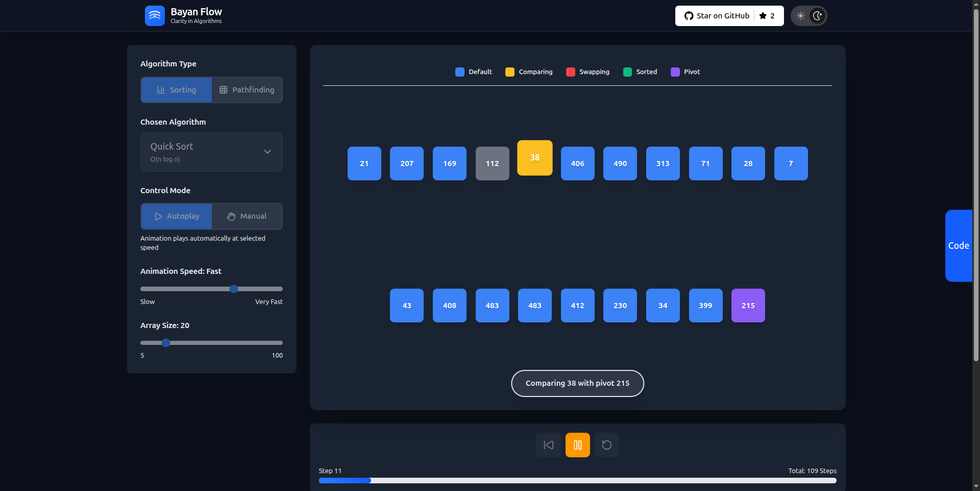Open the Chosen Algorithm dropdown

pyautogui.click(x=211, y=152)
